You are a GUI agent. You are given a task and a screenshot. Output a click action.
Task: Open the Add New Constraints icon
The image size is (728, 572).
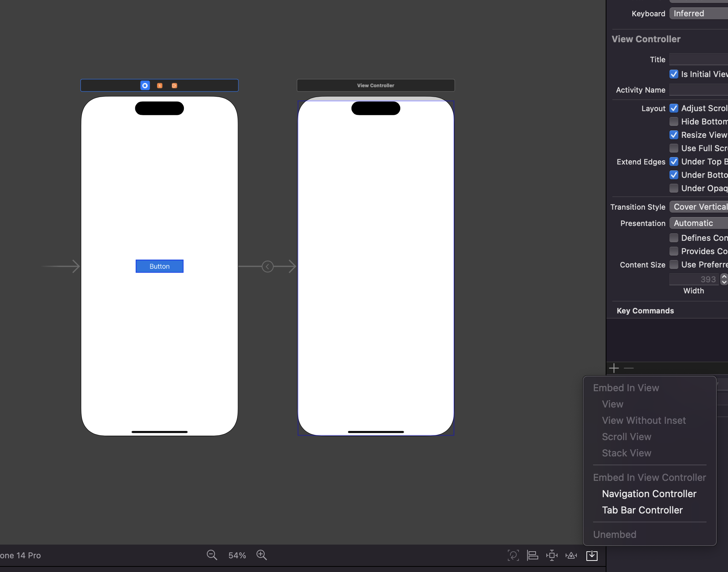[552, 555]
